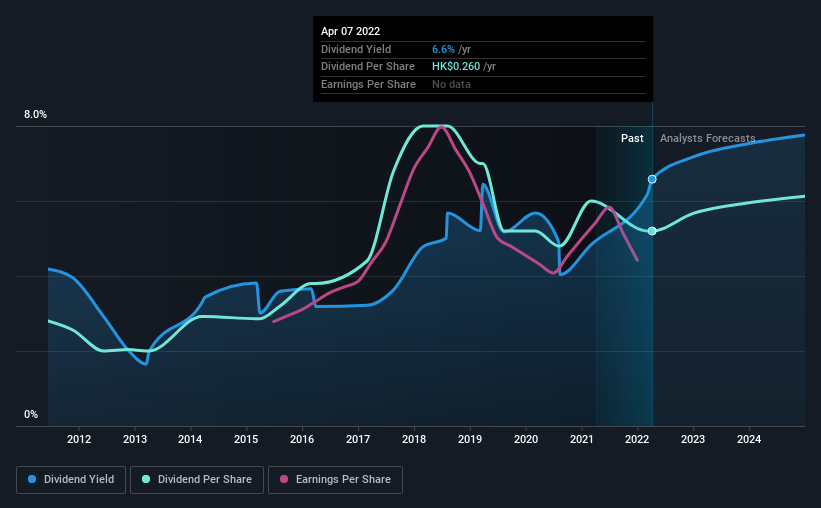Click the 2018 x-axis label
The image size is (821, 508).
[414, 439]
